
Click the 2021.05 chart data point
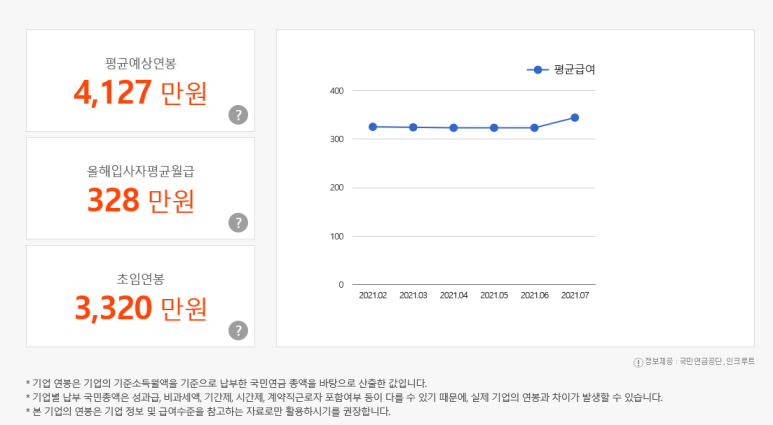pyautogui.click(x=494, y=128)
